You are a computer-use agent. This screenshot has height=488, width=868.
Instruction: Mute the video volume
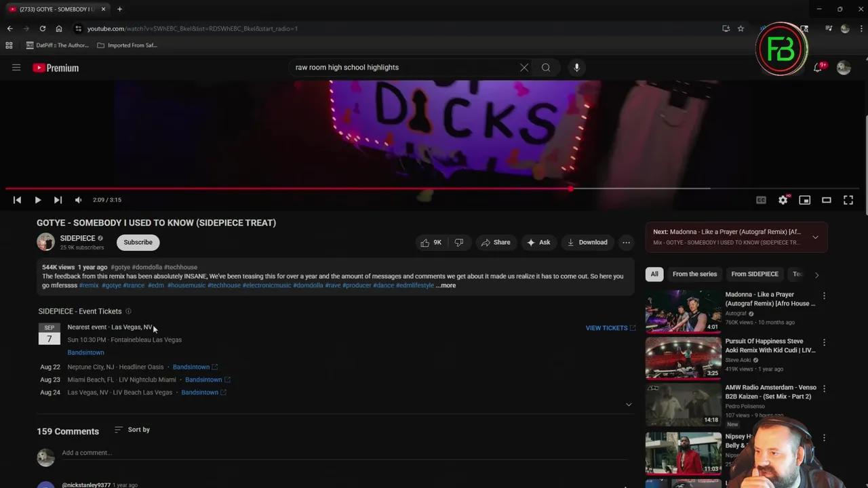click(x=78, y=200)
